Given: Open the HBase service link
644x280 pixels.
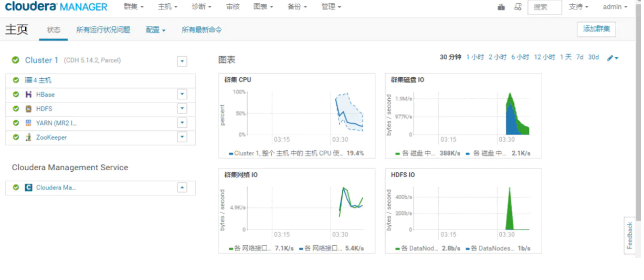Looking at the screenshot, I should coord(45,95).
